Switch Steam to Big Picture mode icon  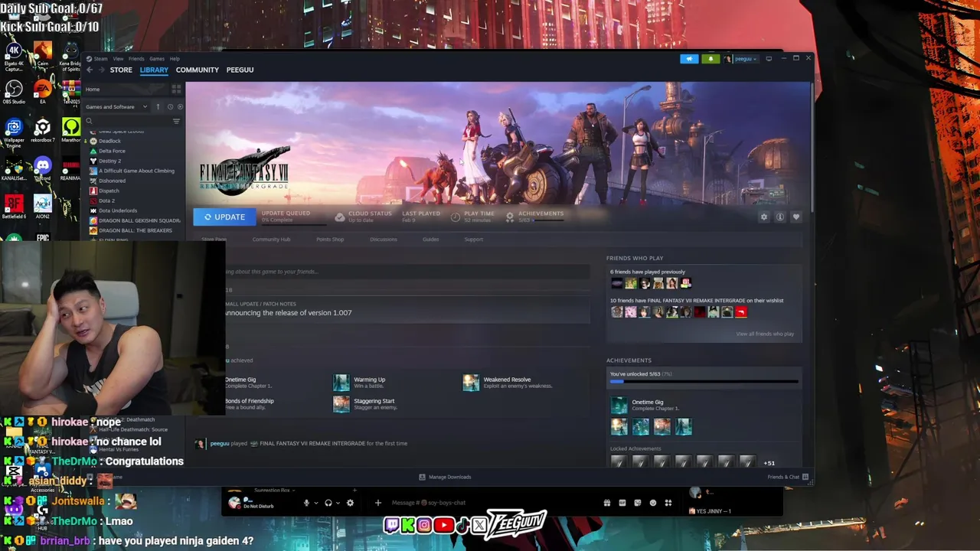click(x=769, y=59)
